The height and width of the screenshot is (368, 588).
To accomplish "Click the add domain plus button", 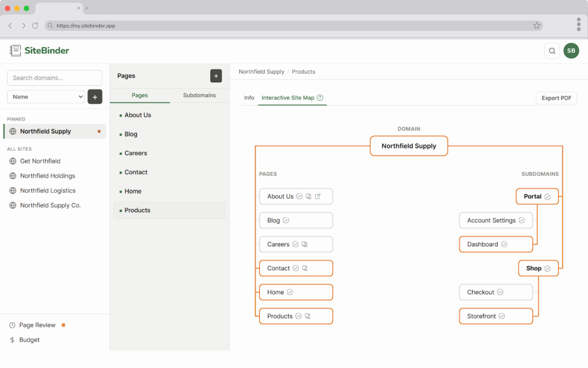I will (95, 97).
